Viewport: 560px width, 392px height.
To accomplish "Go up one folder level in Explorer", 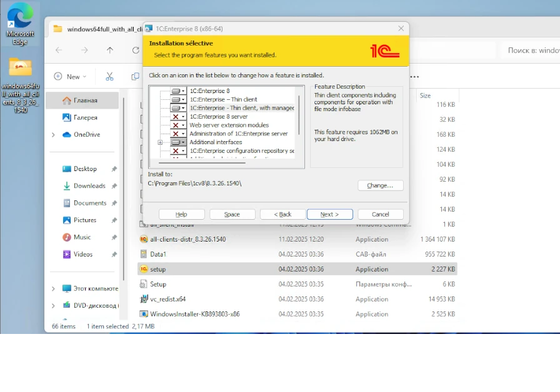I will coord(110,51).
